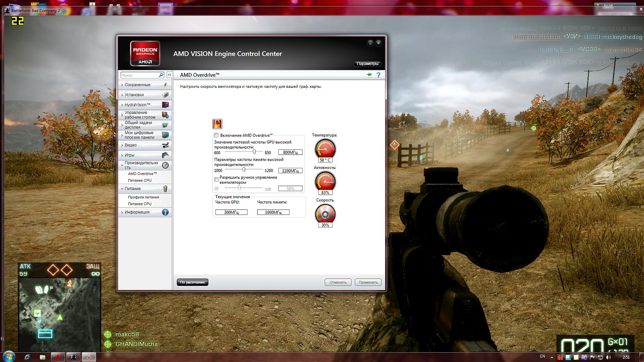Click the fan speed slider handle

click(x=239, y=188)
